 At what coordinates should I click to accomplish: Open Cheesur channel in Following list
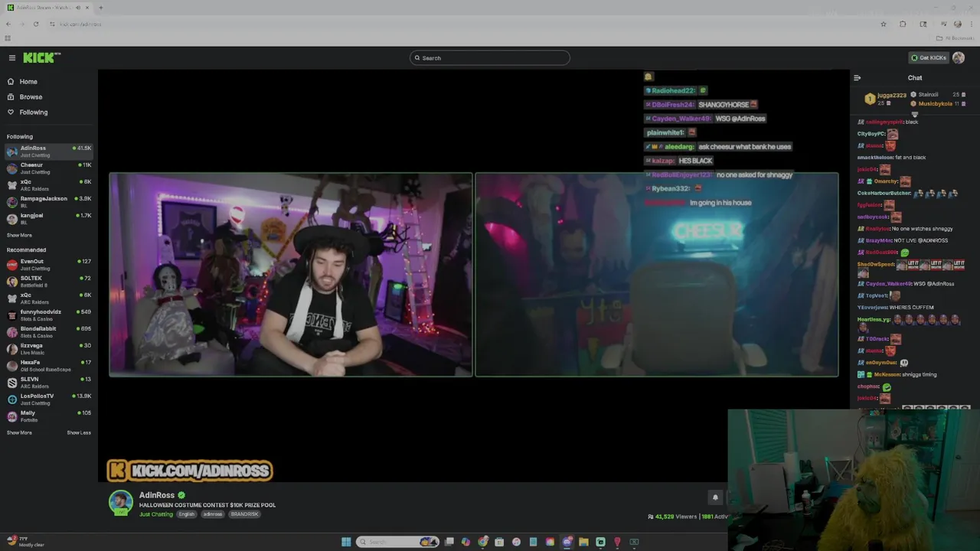click(49, 168)
